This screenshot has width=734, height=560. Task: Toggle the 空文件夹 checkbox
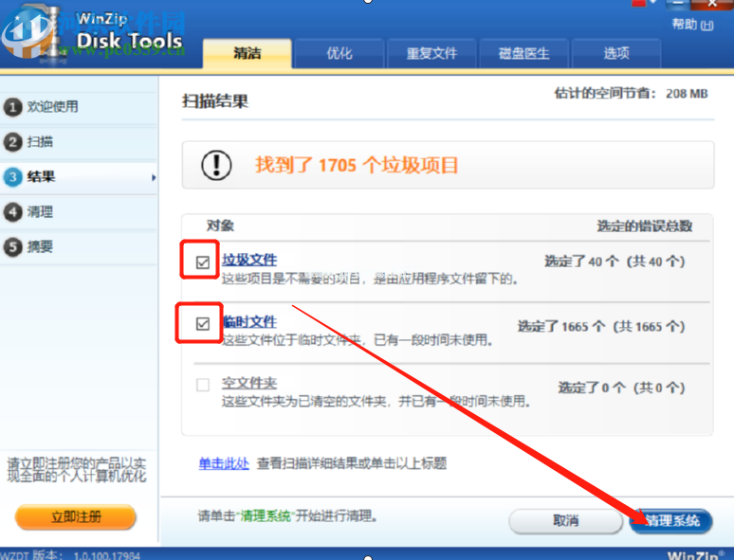(x=202, y=385)
